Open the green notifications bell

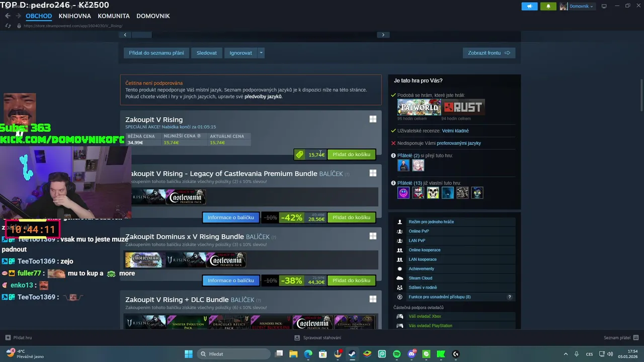coord(548,6)
